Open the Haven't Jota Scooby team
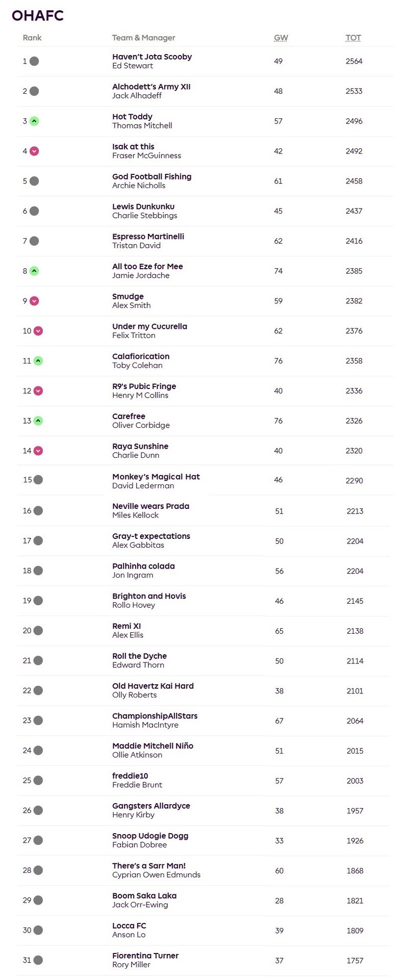 tap(152, 57)
